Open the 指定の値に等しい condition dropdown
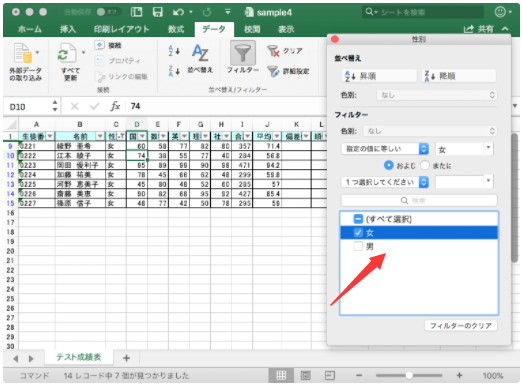Image resolution: width=522 pixels, height=386 pixels. point(385,149)
